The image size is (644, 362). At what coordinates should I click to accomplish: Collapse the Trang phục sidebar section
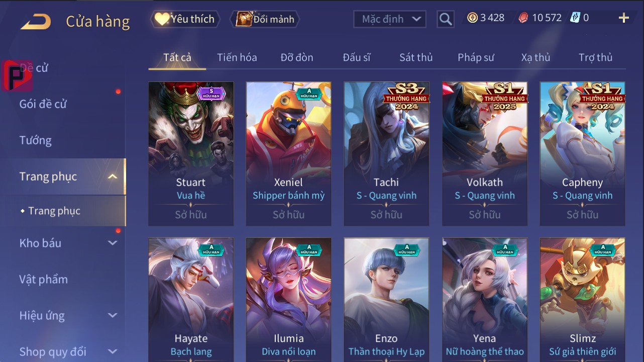[x=113, y=176]
